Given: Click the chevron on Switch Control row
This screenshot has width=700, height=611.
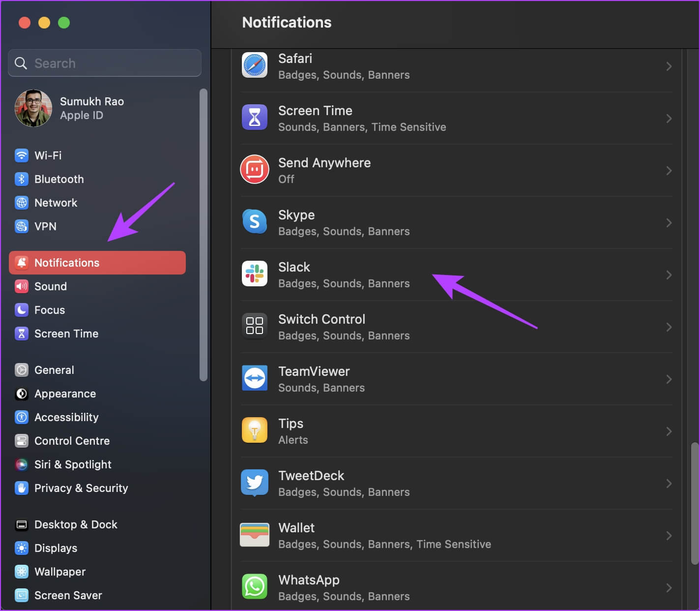Looking at the screenshot, I should coord(669,327).
